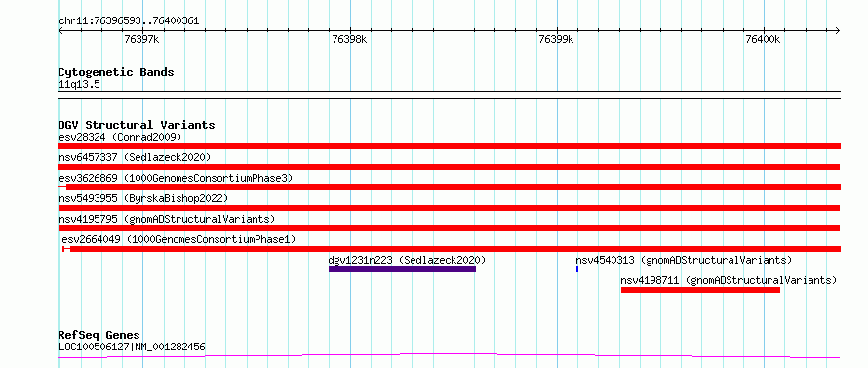Click the small blue nsv4540313 marker
Screen dimensions: 868x368
pyautogui.click(x=577, y=269)
